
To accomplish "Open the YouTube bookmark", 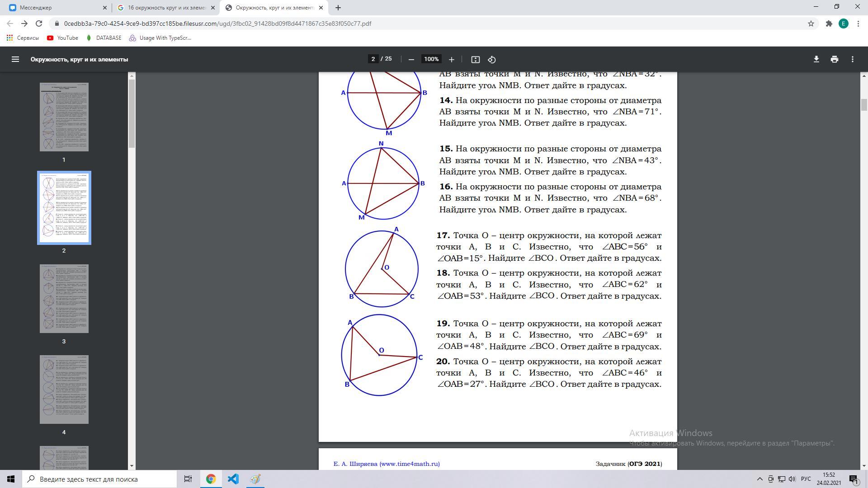I will [x=62, y=38].
